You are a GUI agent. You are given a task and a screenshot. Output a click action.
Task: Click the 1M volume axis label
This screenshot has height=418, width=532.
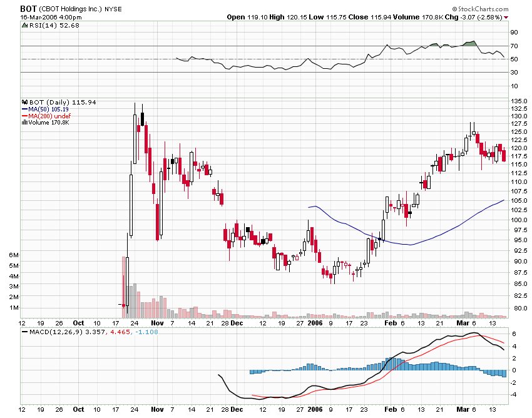pos(14,308)
